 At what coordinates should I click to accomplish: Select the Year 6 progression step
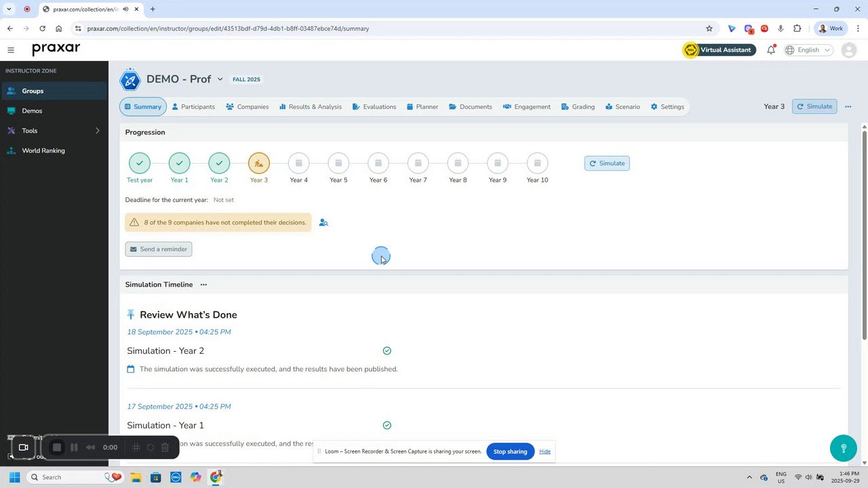(x=378, y=163)
